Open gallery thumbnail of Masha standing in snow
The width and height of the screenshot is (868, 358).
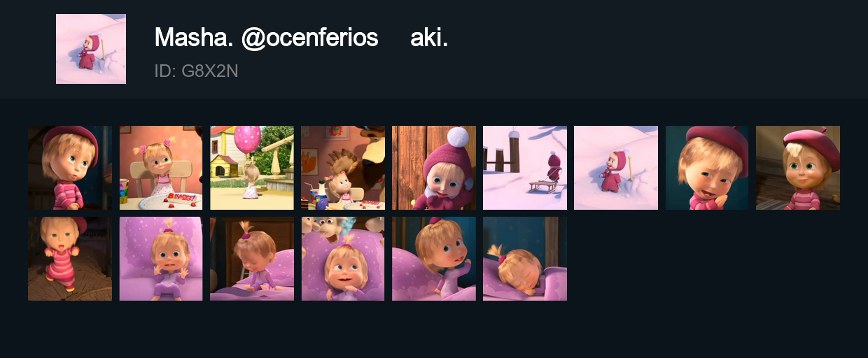(616, 168)
